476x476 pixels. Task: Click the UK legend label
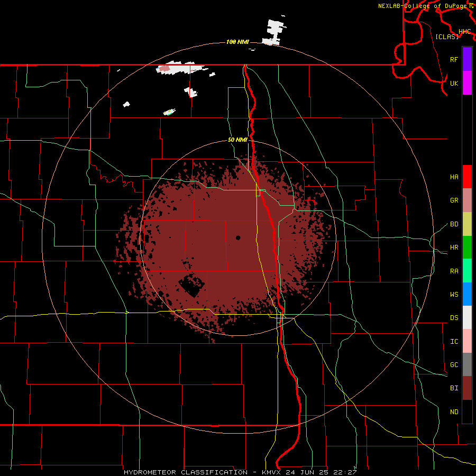454,83
